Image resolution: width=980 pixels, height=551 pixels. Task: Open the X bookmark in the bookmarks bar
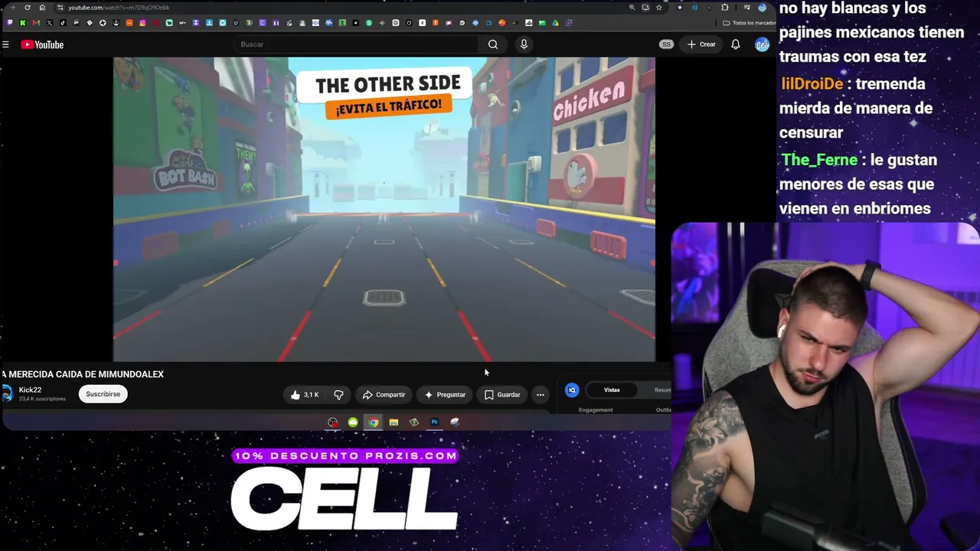point(49,23)
